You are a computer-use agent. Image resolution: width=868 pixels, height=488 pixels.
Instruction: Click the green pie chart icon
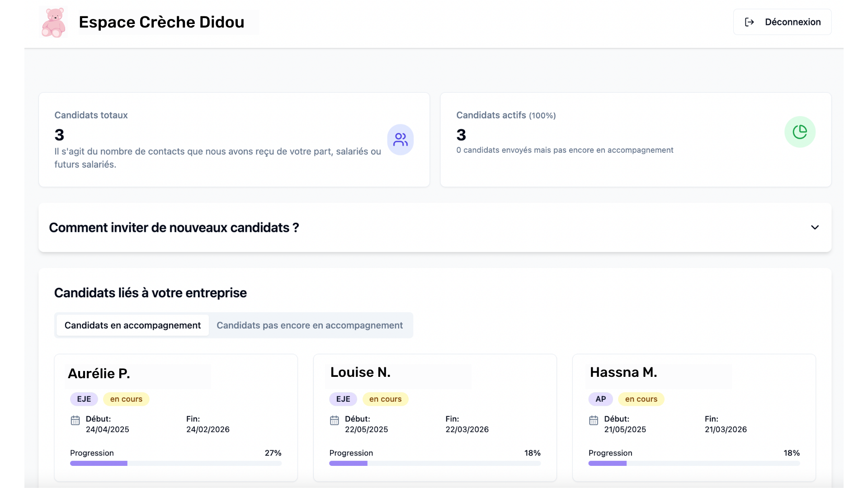tap(800, 132)
